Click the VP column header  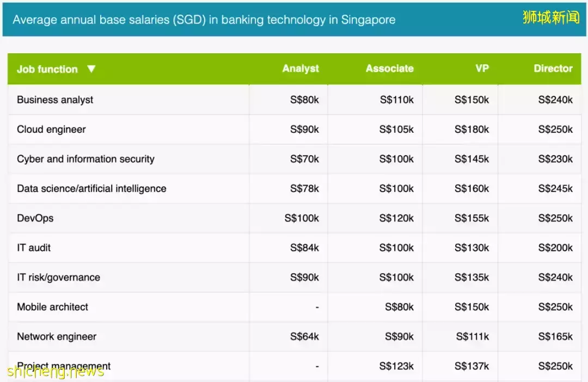(x=482, y=69)
